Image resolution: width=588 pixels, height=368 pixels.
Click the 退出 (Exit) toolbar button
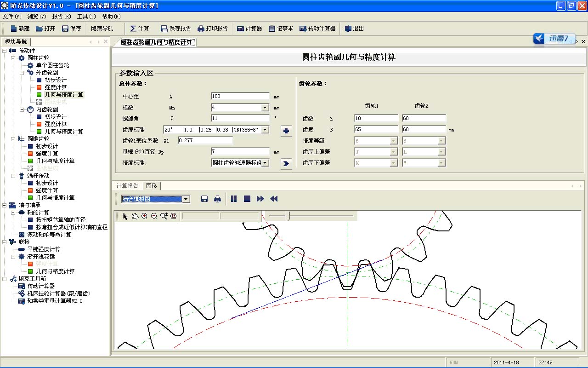[x=354, y=29]
